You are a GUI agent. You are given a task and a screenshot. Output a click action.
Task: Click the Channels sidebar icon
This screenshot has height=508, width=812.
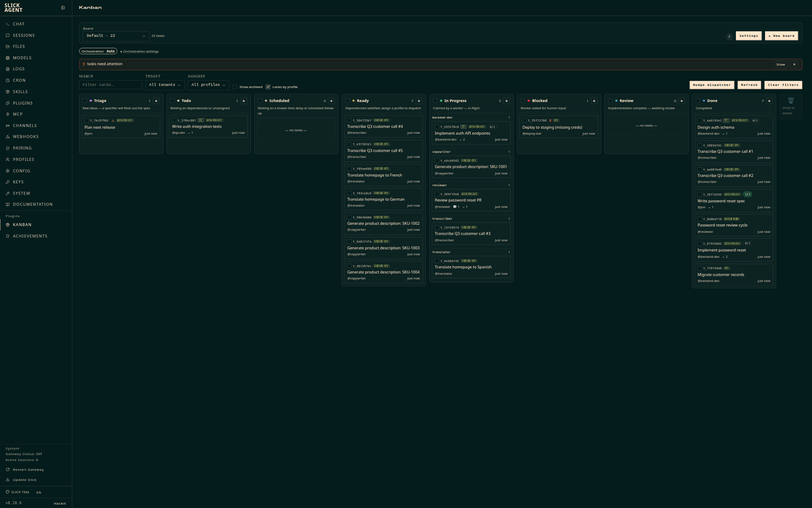[x=8, y=126]
